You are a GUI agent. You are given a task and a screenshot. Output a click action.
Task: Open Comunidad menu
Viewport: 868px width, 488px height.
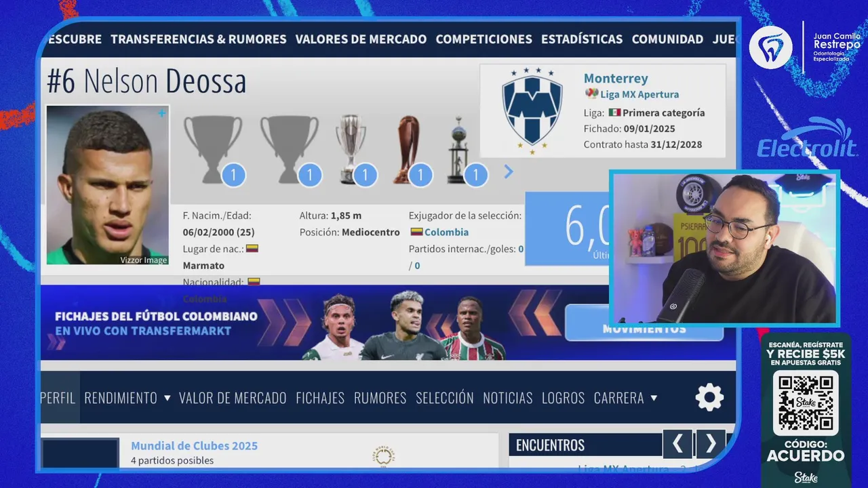pyautogui.click(x=667, y=39)
